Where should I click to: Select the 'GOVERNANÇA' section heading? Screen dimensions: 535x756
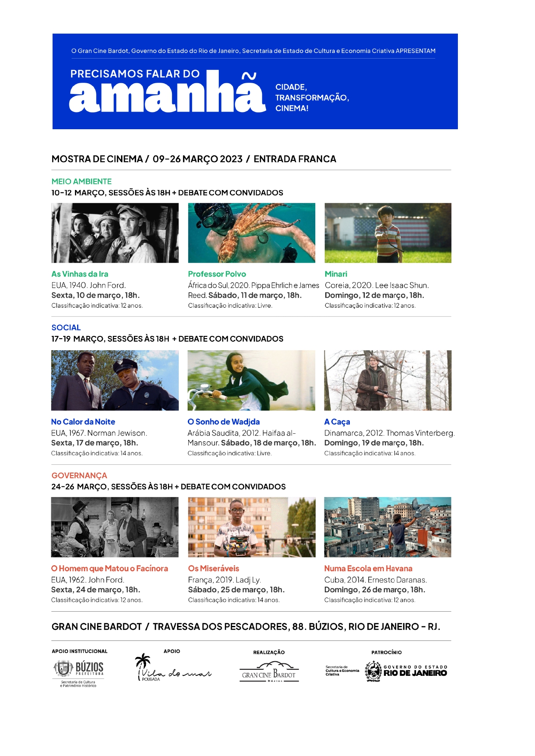click(x=79, y=476)
